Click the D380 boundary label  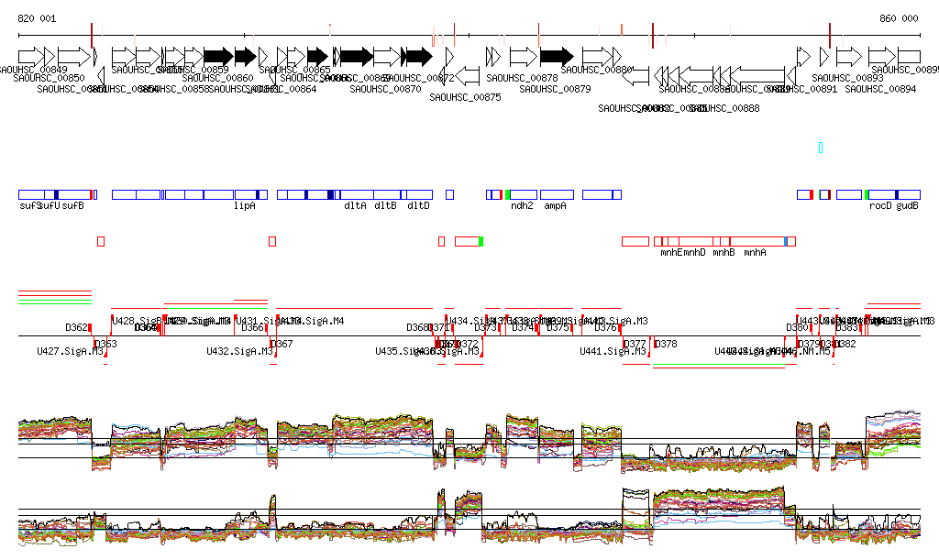[798, 328]
